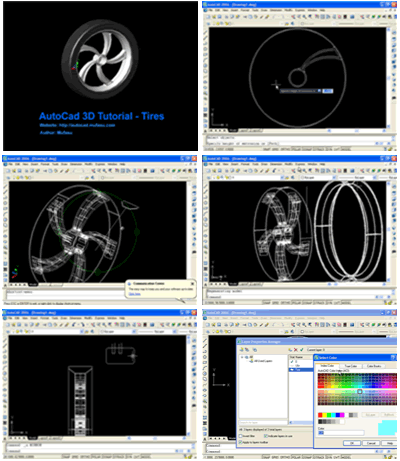Click Layer States Manager icon in Layer Manager

[255, 350]
